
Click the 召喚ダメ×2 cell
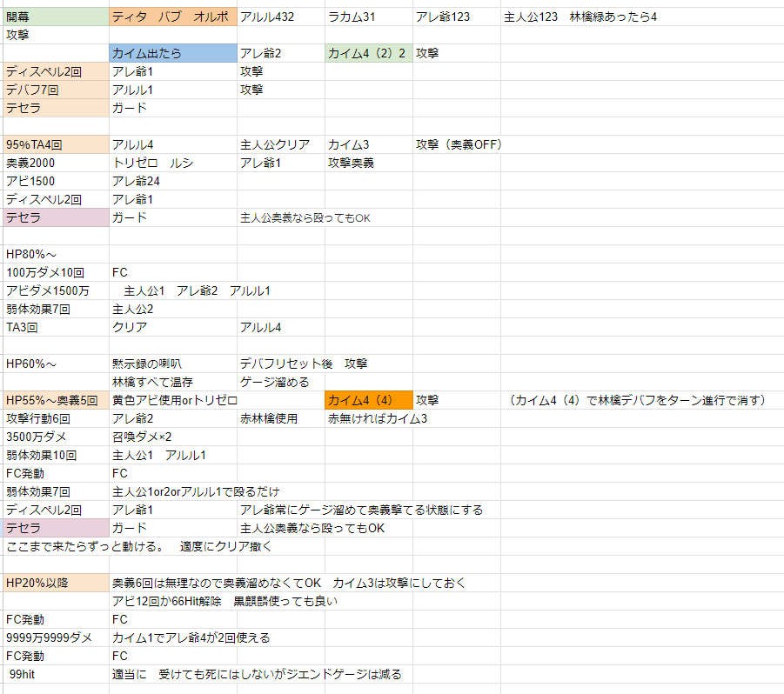tap(173, 437)
